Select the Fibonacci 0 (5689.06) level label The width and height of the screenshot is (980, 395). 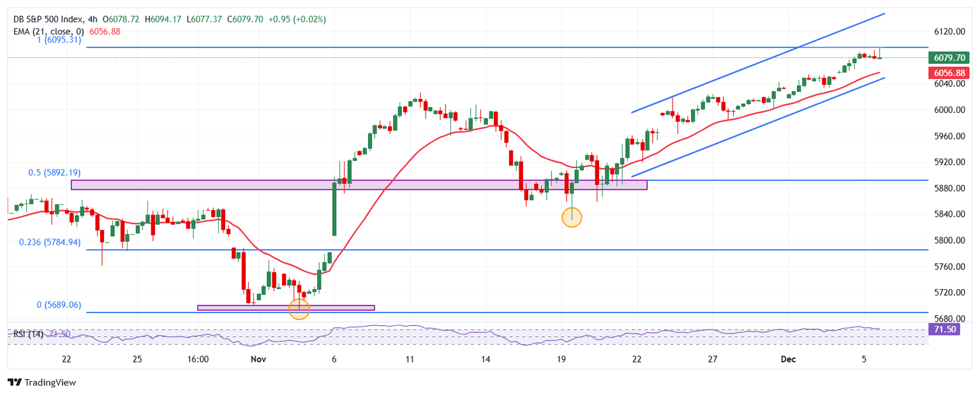[59, 305]
